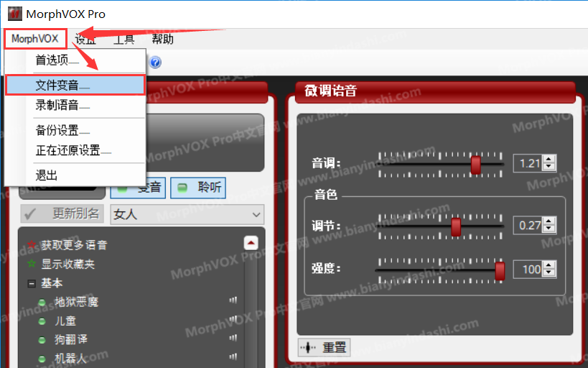Screen dimensions: 588x368
Task: Choose 正在还原设置 menu entry
Action: [x=75, y=151]
